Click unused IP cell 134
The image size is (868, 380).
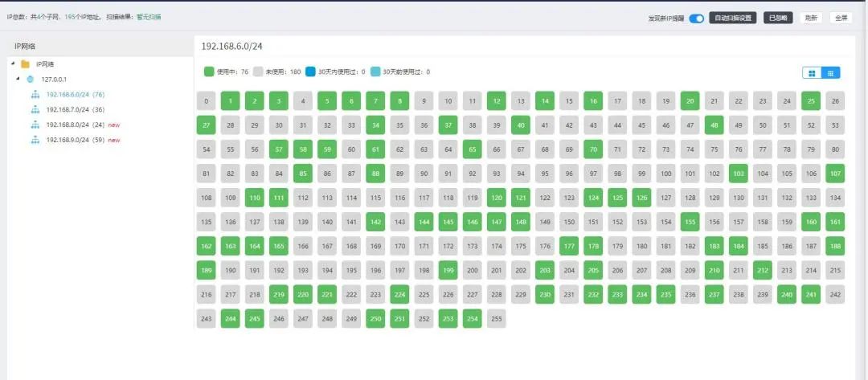835,198
